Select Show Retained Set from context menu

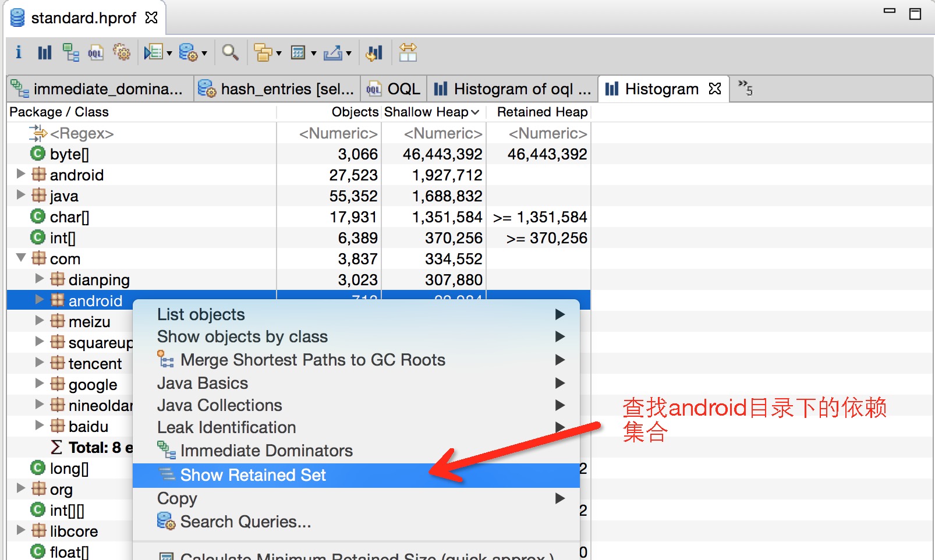(253, 475)
